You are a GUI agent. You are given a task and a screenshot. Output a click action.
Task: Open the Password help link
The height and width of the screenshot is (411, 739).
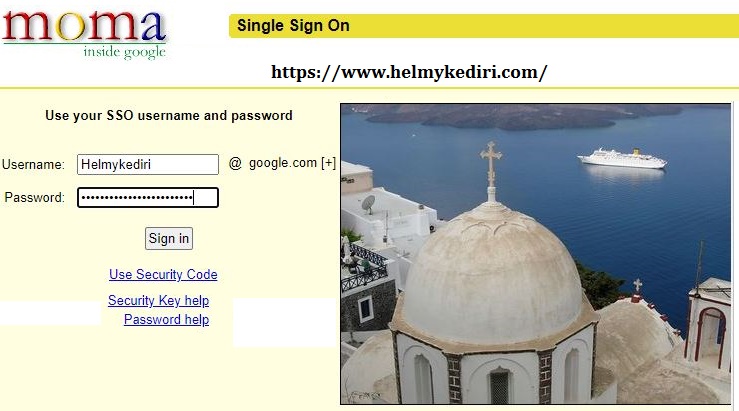166,320
